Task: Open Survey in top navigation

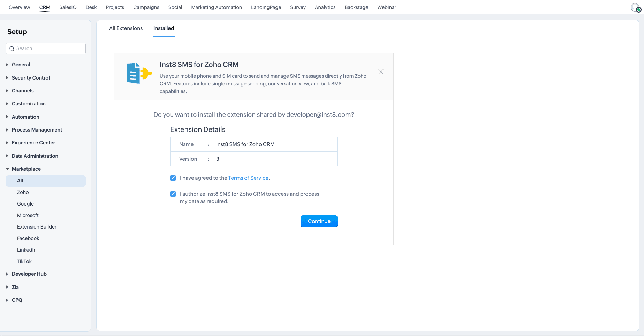Action: (298, 7)
